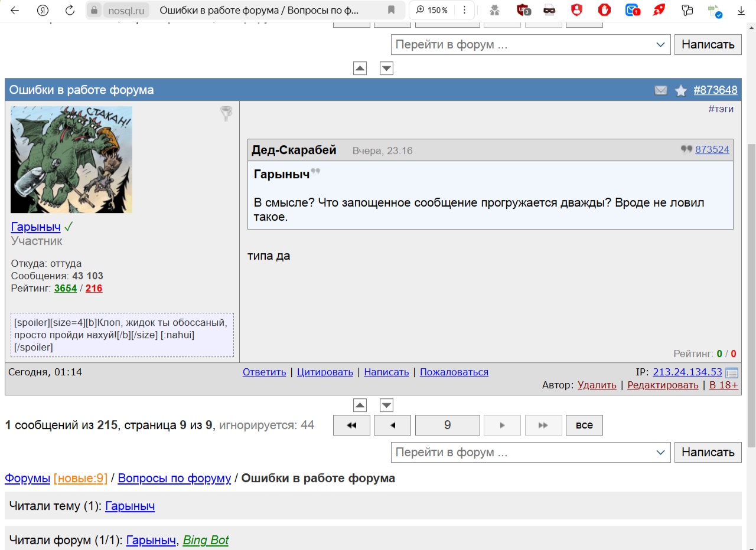
Task: Open the uBlock shield extension with badge 3
Action: tap(523, 10)
